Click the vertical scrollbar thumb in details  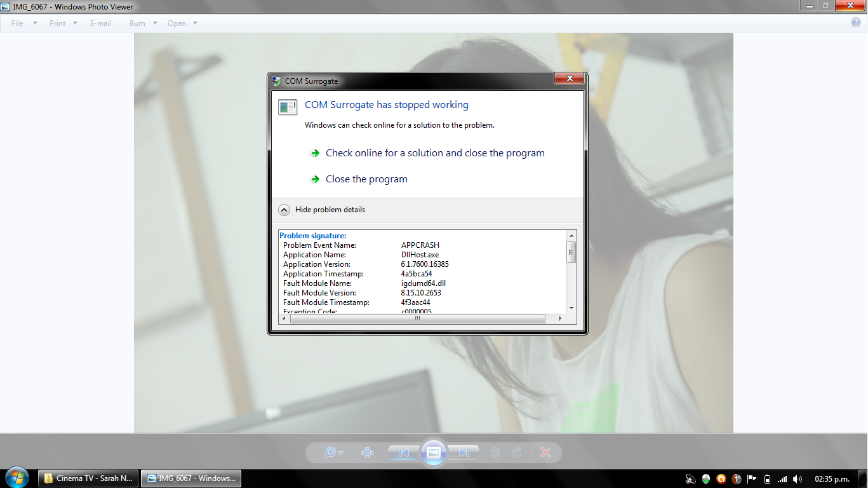click(571, 252)
